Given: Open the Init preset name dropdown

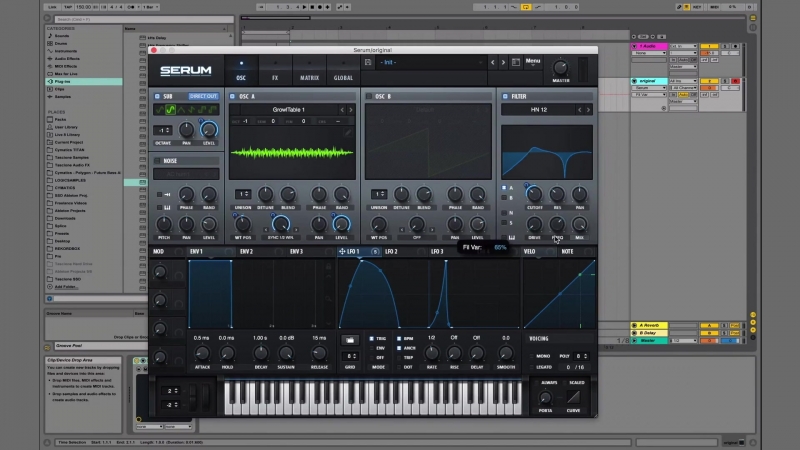Looking at the screenshot, I should [432, 62].
